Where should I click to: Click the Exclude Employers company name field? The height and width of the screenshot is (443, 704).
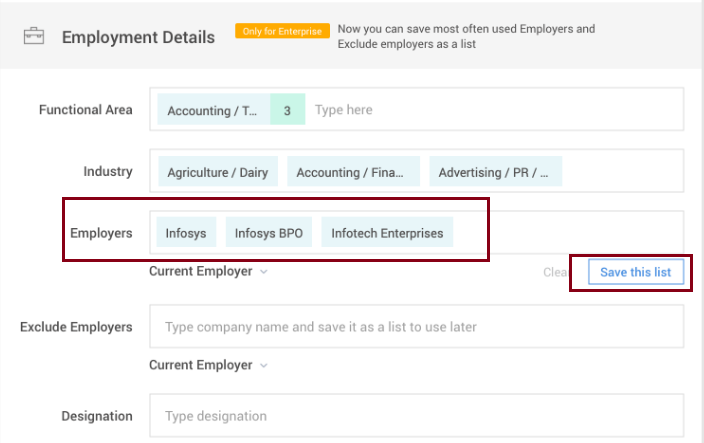tap(417, 326)
